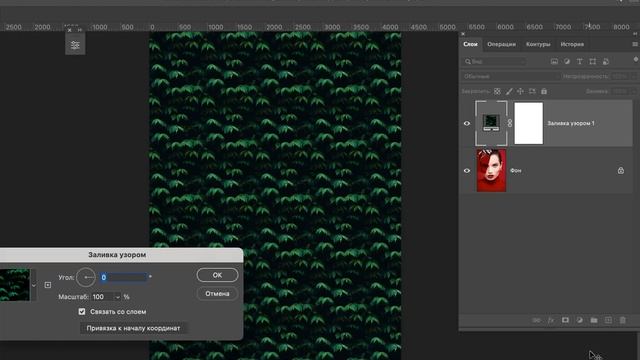Click the delete layer trash icon
Screen dimensions: 640x360
point(622,320)
